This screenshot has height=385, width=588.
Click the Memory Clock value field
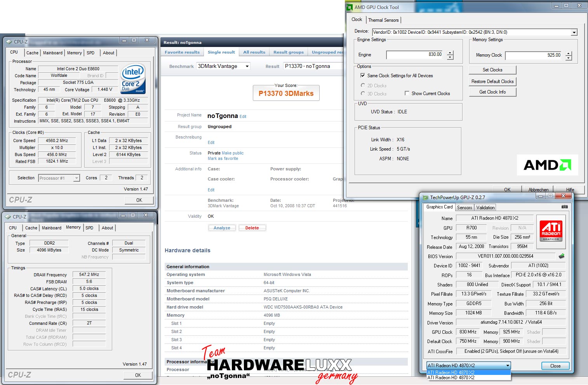tap(534, 55)
